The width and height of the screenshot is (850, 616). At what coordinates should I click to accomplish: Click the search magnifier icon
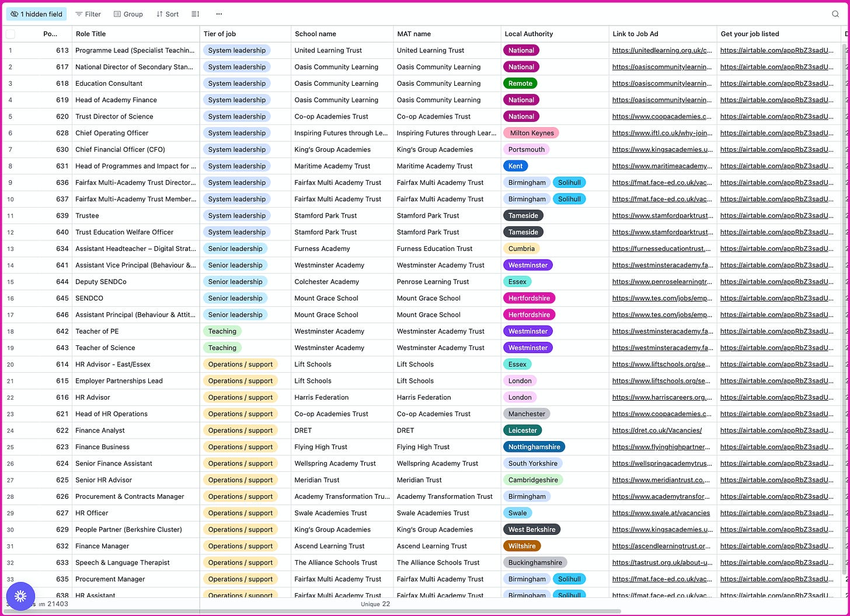pyautogui.click(x=835, y=14)
